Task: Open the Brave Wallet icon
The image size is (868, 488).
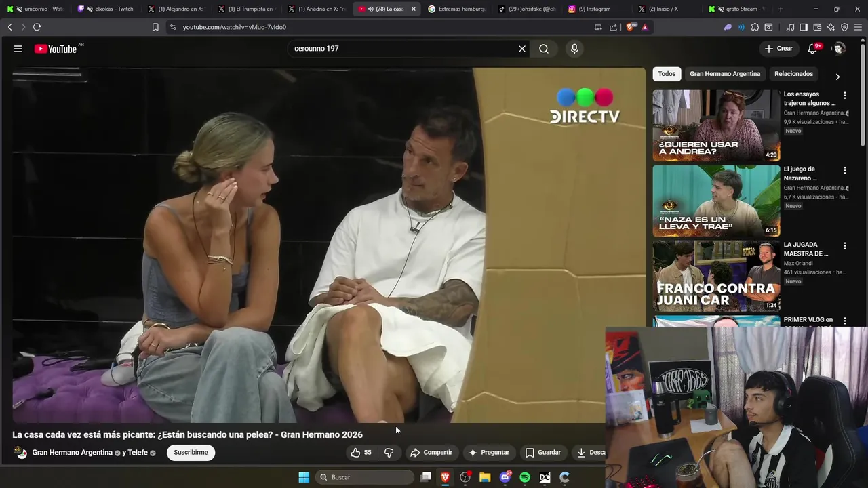Action: (817, 27)
